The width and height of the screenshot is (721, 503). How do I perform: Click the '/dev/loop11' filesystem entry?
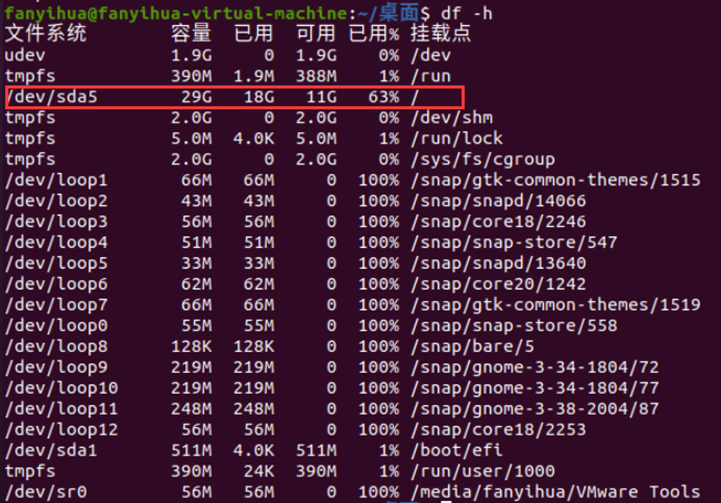pos(61,409)
